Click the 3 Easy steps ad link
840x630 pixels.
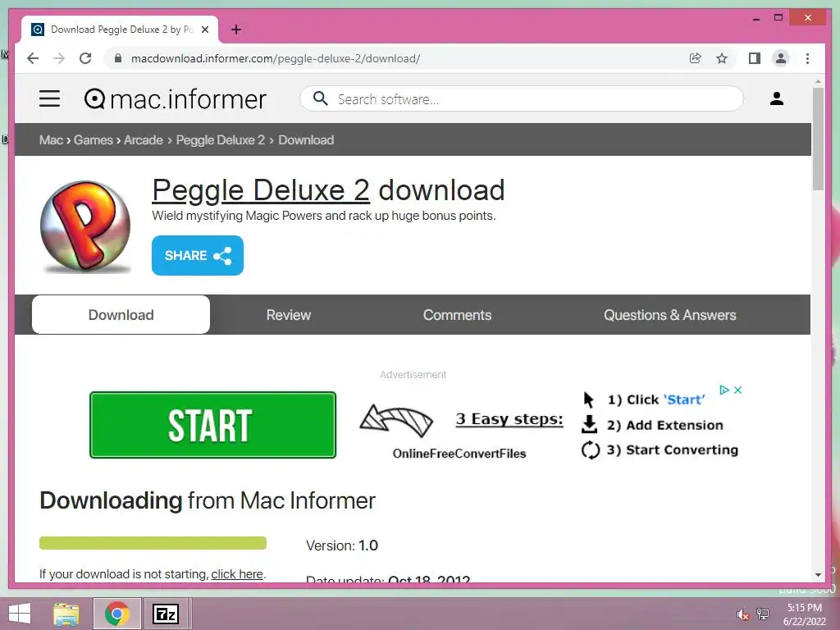pyautogui.click(x=509, y=419)
